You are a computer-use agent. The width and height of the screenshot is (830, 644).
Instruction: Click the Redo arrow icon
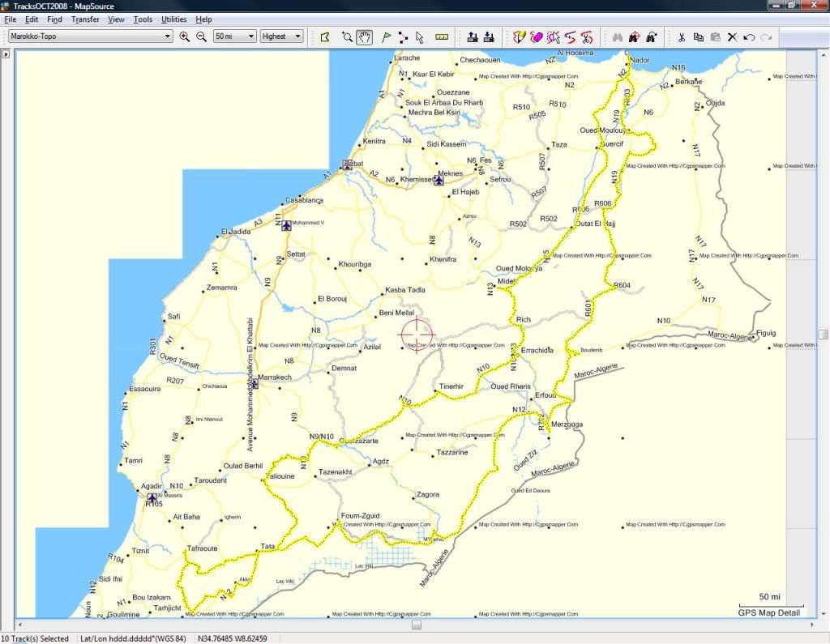click(766, 37)
